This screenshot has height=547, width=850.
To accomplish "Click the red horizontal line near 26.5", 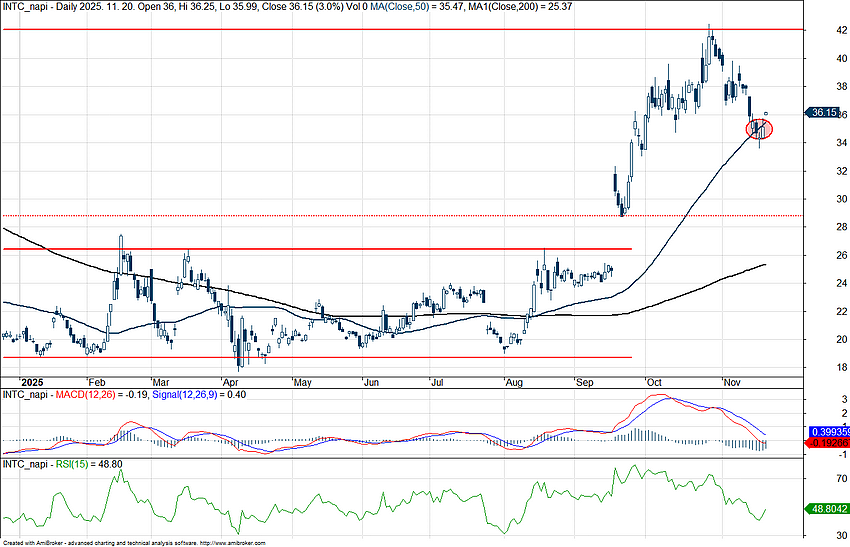I will coord(300,248).
